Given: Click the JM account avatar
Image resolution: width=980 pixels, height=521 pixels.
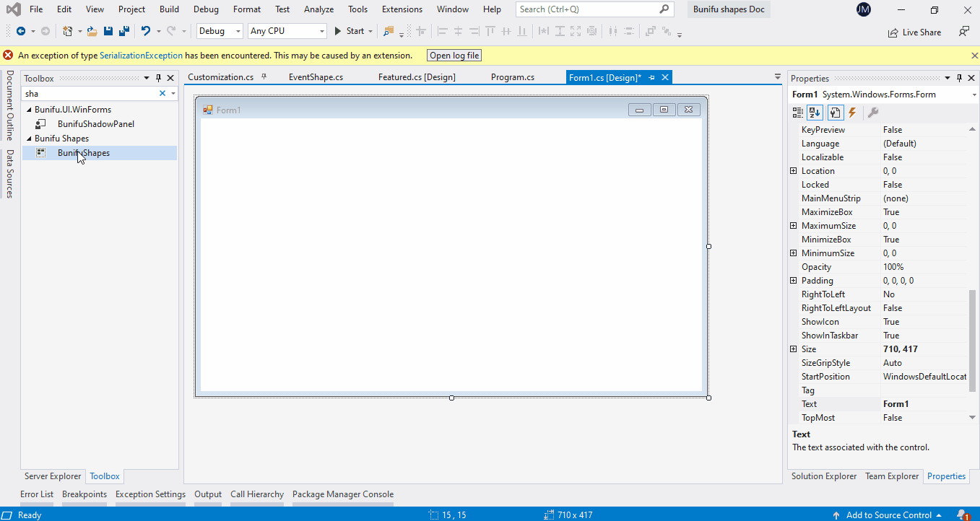Looking at the screenshot, I should tap(864, 9).
